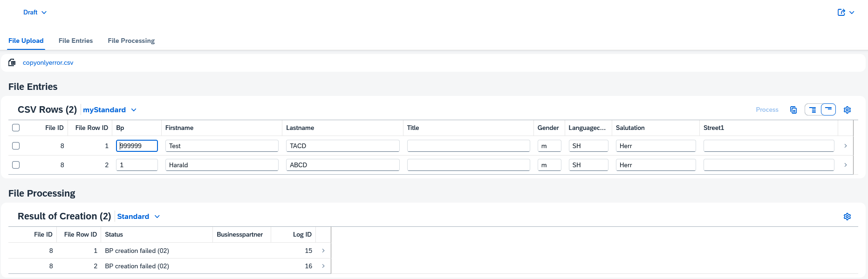Image resolution: width=868 pixels, height=279 pixels.
Task: Switch to show more per row view
Action: coord(813,110)
